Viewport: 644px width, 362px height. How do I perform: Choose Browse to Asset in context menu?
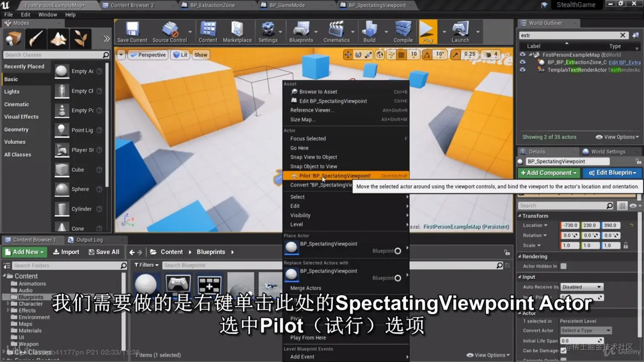[346, 92]
